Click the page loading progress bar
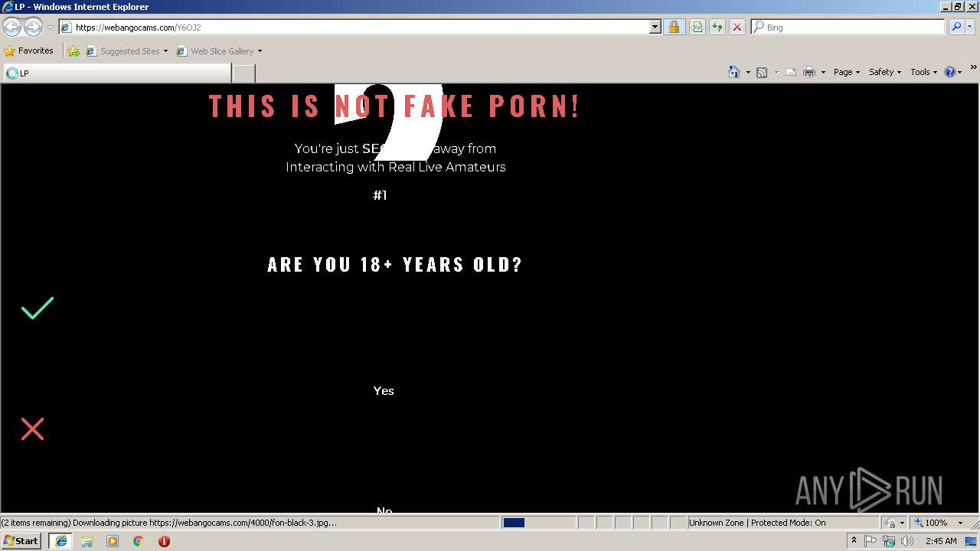Image resolution: width=980 pixels, height=551 pixels. pyautogui.click(x=539, y=523)
